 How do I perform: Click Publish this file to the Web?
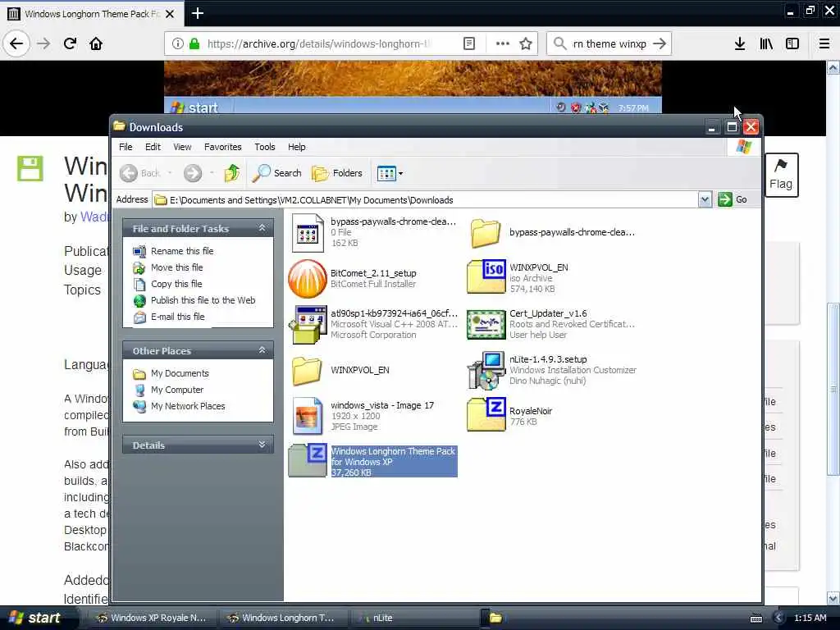coord(203,300)
